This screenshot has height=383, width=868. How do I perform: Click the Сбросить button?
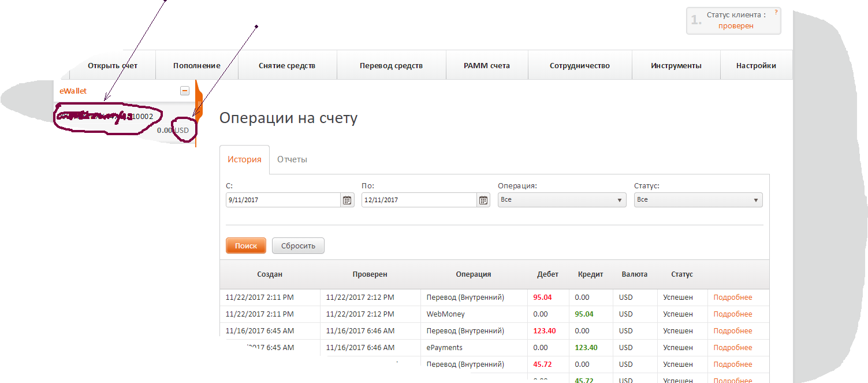pyautogui.click(x=298, y=246)
